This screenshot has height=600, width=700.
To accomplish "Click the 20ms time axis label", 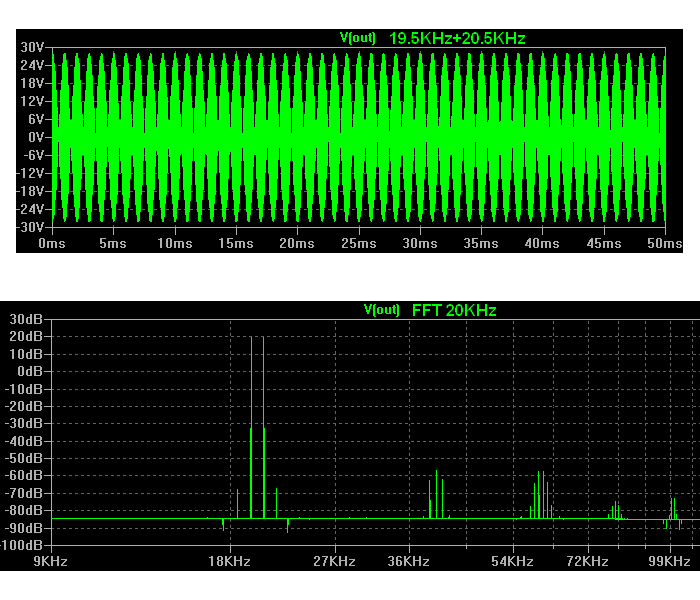I will (297, 244).
